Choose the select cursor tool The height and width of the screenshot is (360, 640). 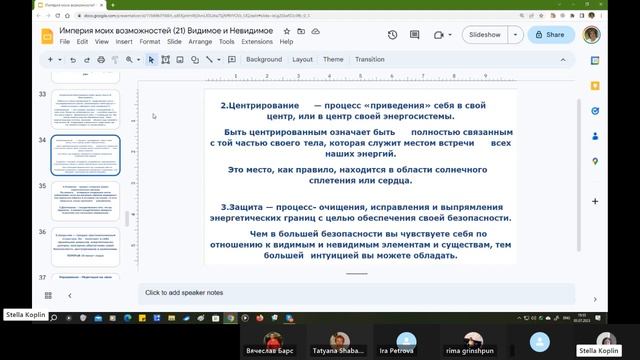point(151,60)
